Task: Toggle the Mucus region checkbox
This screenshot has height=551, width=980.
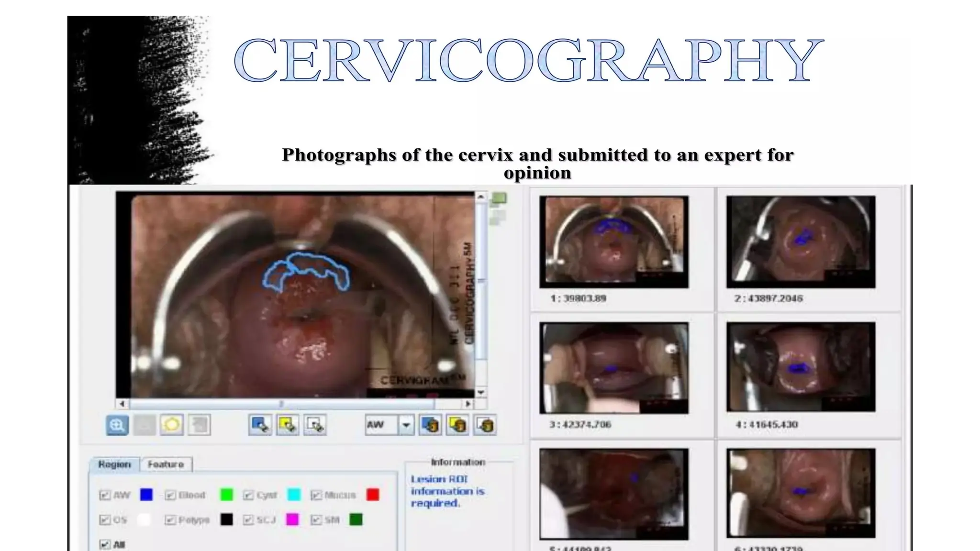Action: (x=316, y=495)
